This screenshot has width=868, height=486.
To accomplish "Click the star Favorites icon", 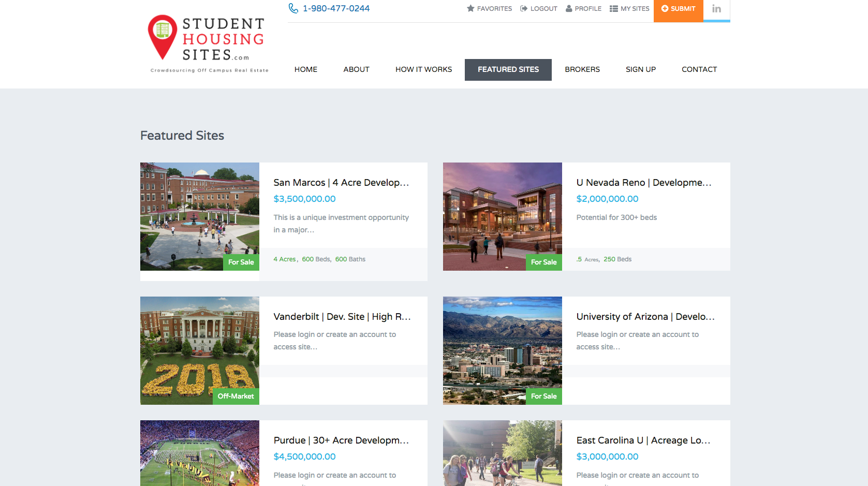I will pos(470,8).
